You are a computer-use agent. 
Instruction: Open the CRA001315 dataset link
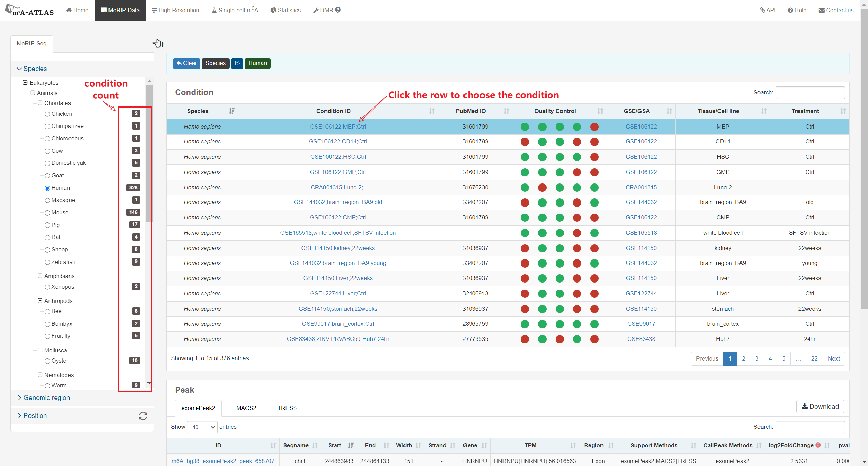coord(641,187)
